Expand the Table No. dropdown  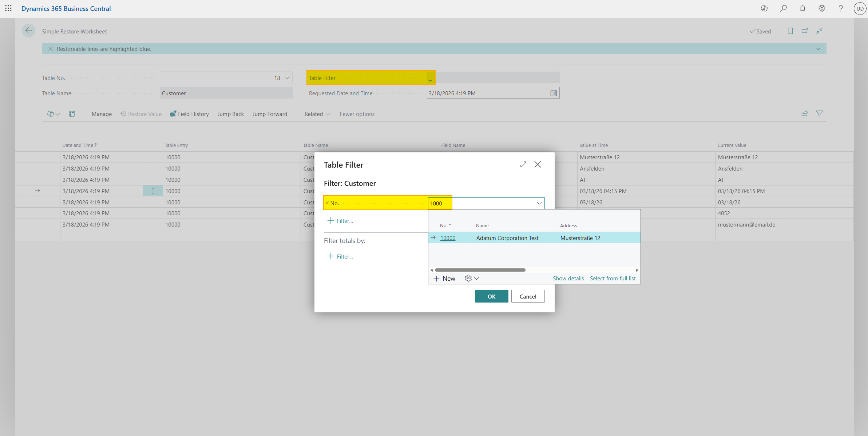click(x=287, y=78)
